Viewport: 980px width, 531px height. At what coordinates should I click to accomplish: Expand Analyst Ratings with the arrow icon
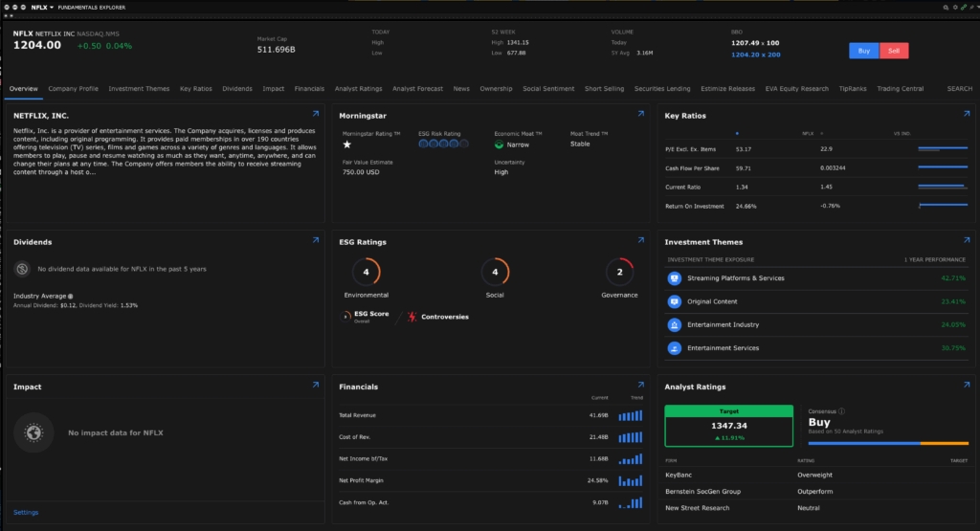click(967, 386)
